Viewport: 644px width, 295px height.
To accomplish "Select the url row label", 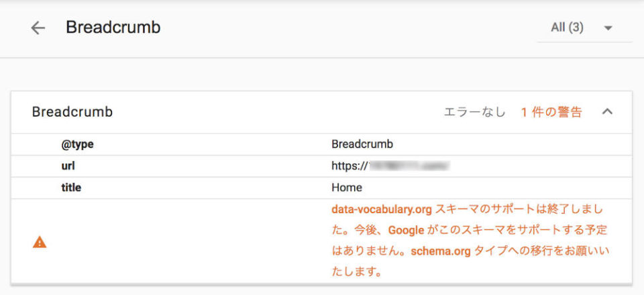I will [x=68, y=166].
